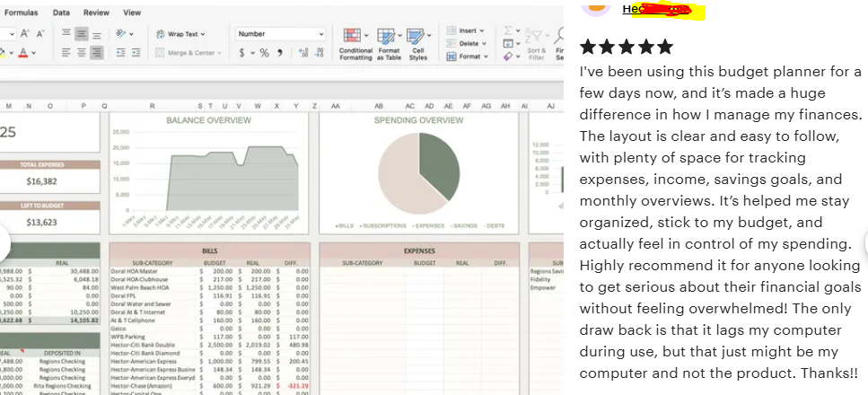
Task: Open the Review ribbon tab
Action: (96, 13)
